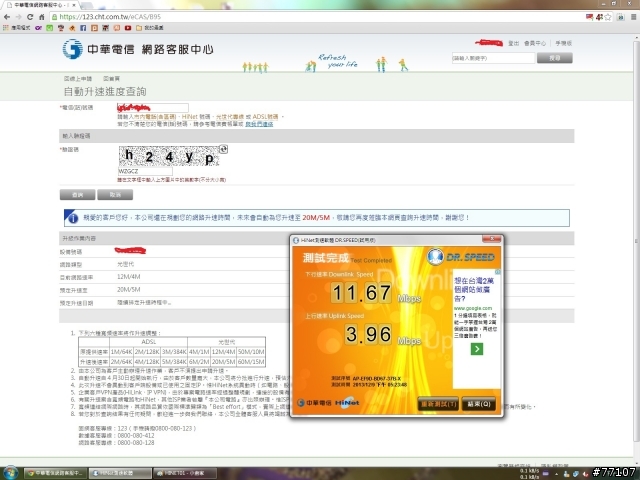Click the 取消 cancel button
Viewport: 640px width, 480px height.
(115, 195)
